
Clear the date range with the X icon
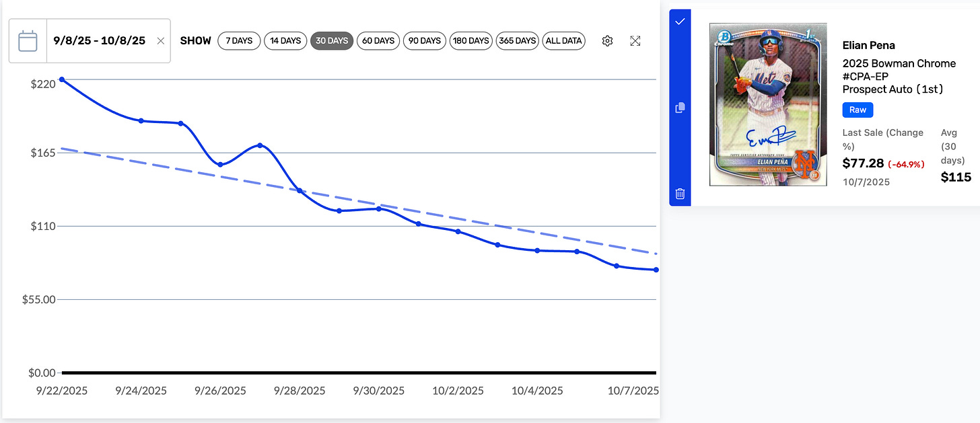(160, 41)
